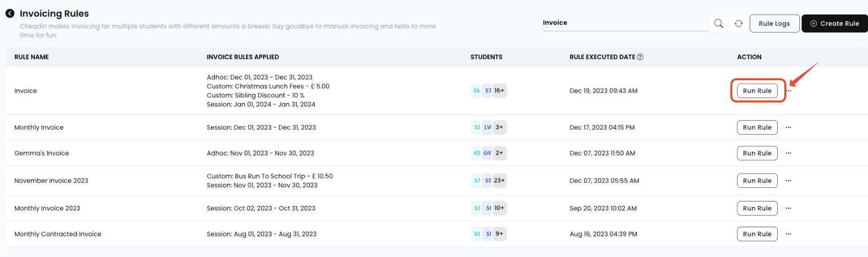Viewport: 868px width, 257px height.
Task: Select the rule name Monthly Contracted Invoice
Action: 57,234
